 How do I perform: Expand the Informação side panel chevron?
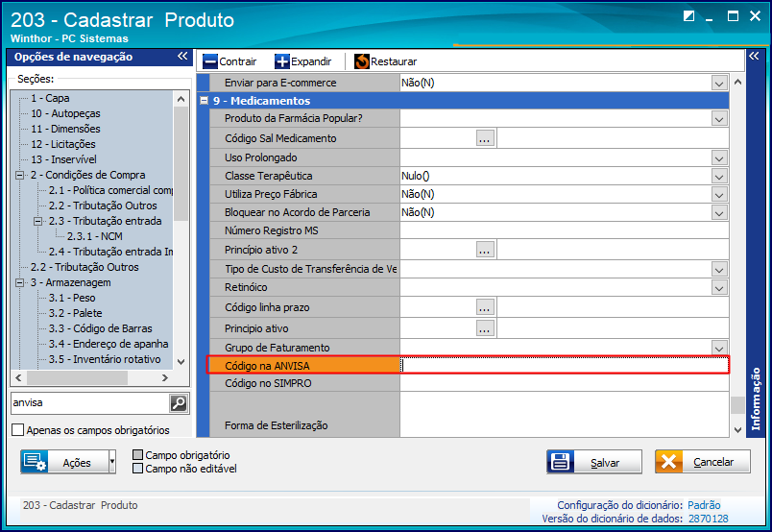754,56
